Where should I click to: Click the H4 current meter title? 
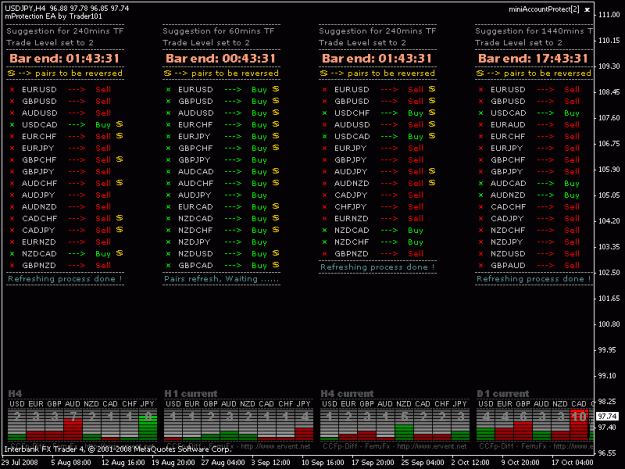[347, 393]
